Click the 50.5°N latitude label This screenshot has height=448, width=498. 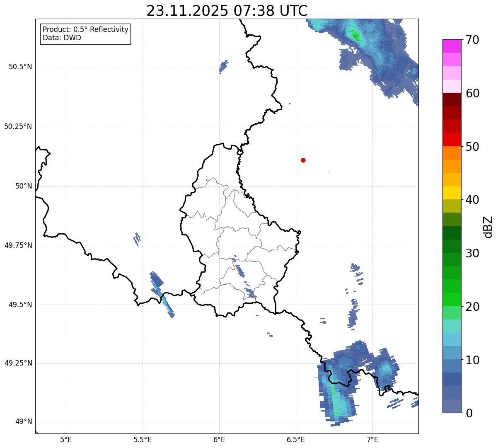(20, 67)
